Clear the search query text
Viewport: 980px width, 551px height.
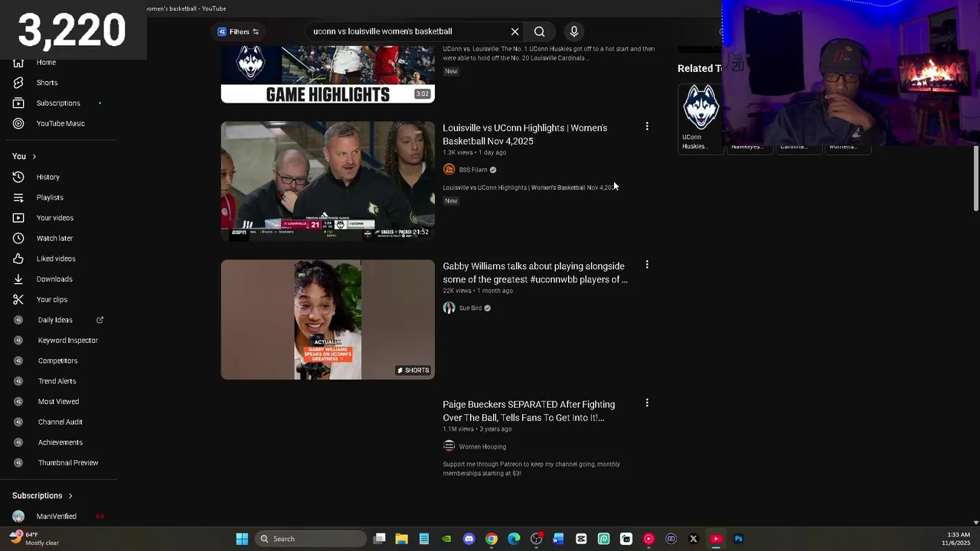coord(514,31)
